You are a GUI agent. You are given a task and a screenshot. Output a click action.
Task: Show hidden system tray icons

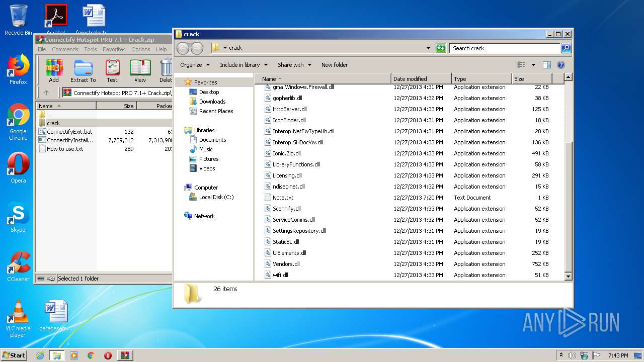(561, 355)
